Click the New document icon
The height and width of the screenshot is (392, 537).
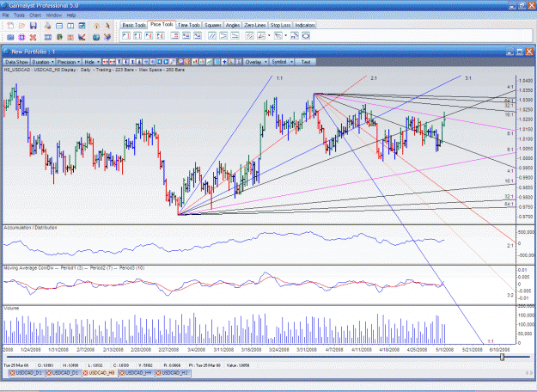(x=10, y=26)
